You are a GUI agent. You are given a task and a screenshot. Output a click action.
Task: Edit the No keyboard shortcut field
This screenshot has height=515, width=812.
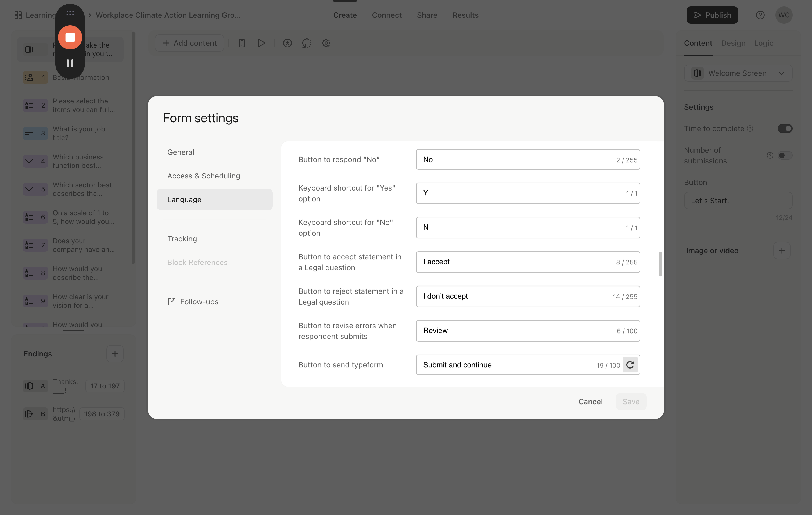[528, 228]
